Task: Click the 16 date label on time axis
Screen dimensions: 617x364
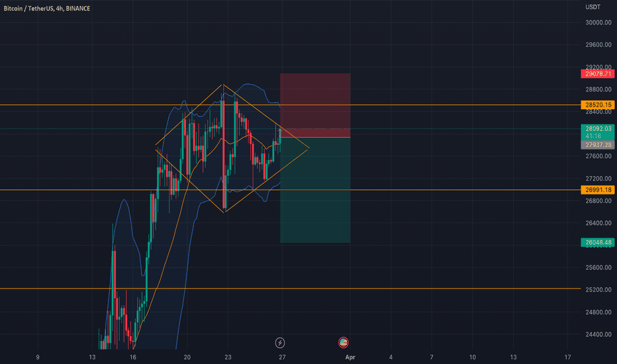Action: 133,357
